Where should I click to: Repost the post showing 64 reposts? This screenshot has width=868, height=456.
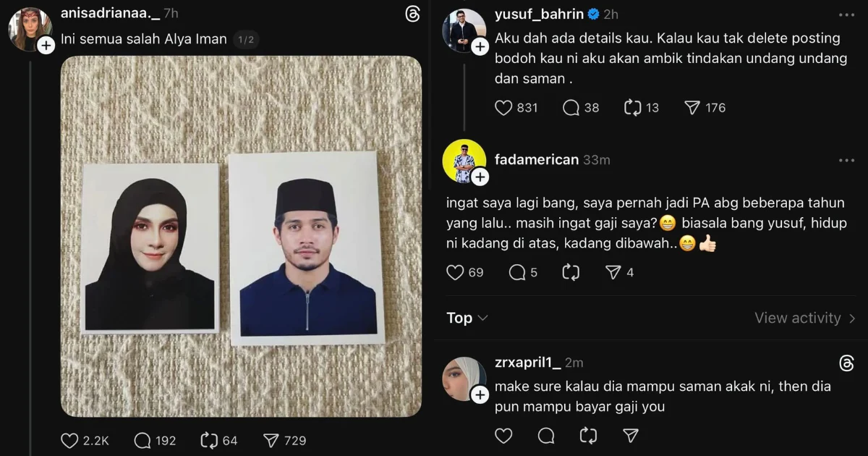tap(208, 440)
